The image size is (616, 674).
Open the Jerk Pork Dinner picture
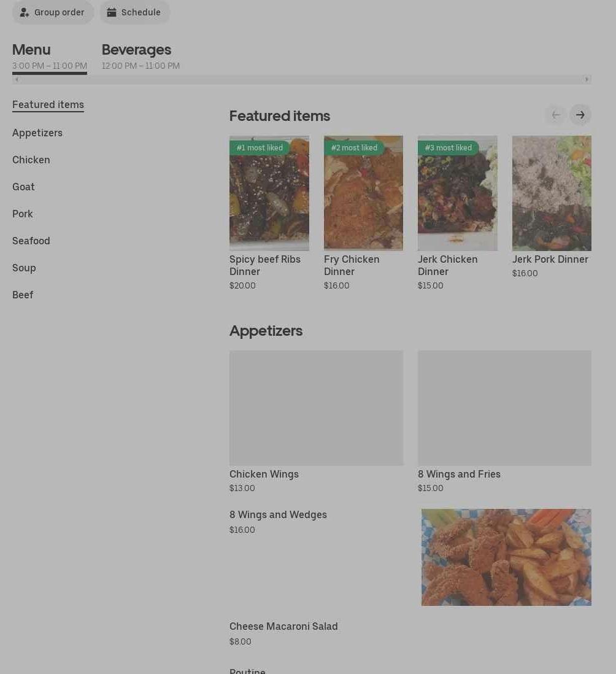pyautogui.click(x=552, y=193)
